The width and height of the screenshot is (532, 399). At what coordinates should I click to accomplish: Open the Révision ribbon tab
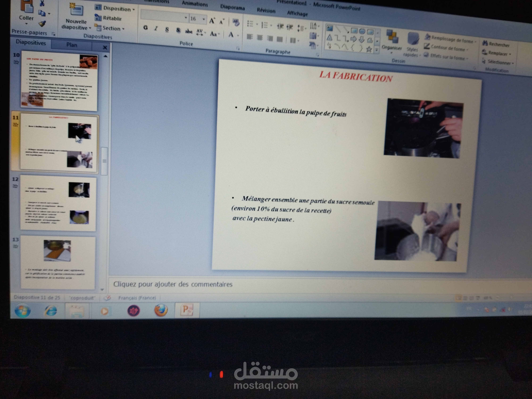(x=266, y=11)
